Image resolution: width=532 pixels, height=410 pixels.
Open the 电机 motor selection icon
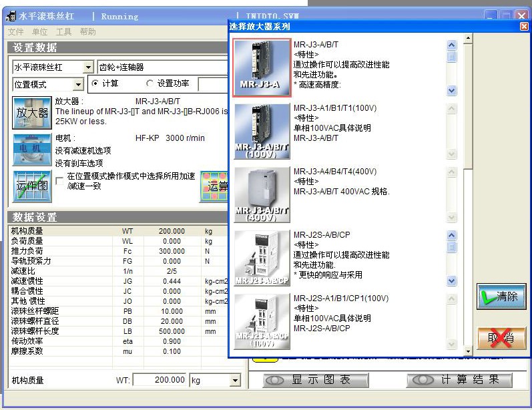click(32, 150)
